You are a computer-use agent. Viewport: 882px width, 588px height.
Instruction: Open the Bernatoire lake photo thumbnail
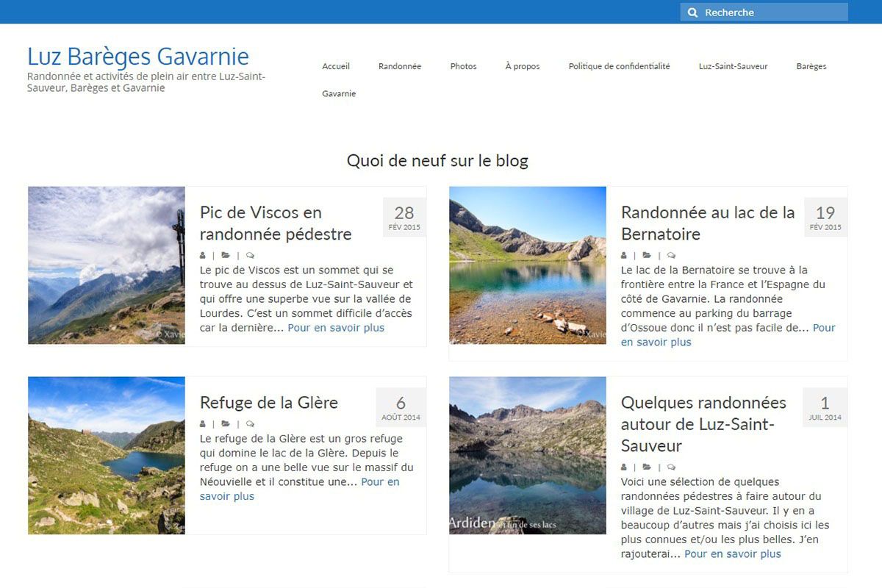528,265
